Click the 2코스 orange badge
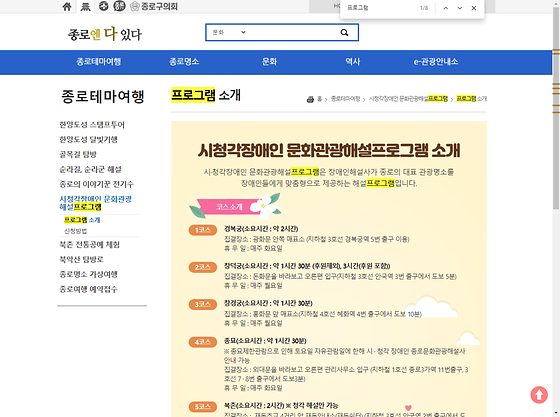This screenshot has width=560, height=417. tap(202, 267)
